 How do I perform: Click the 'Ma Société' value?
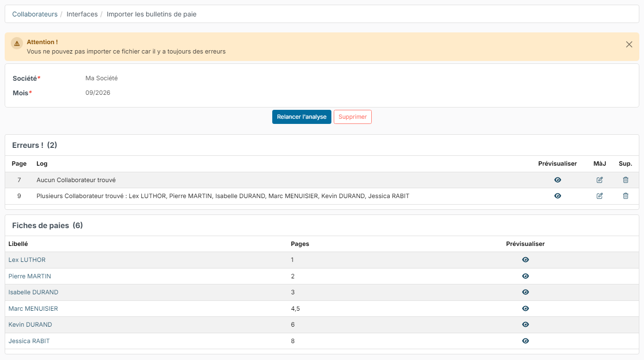101,78
